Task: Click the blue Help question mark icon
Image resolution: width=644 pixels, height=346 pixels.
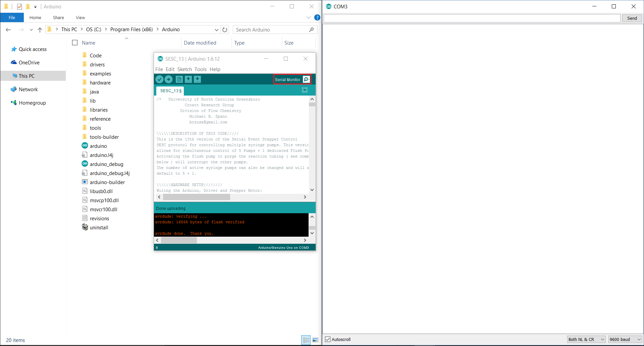Action: pyautogui.click(x=317, y=17)
